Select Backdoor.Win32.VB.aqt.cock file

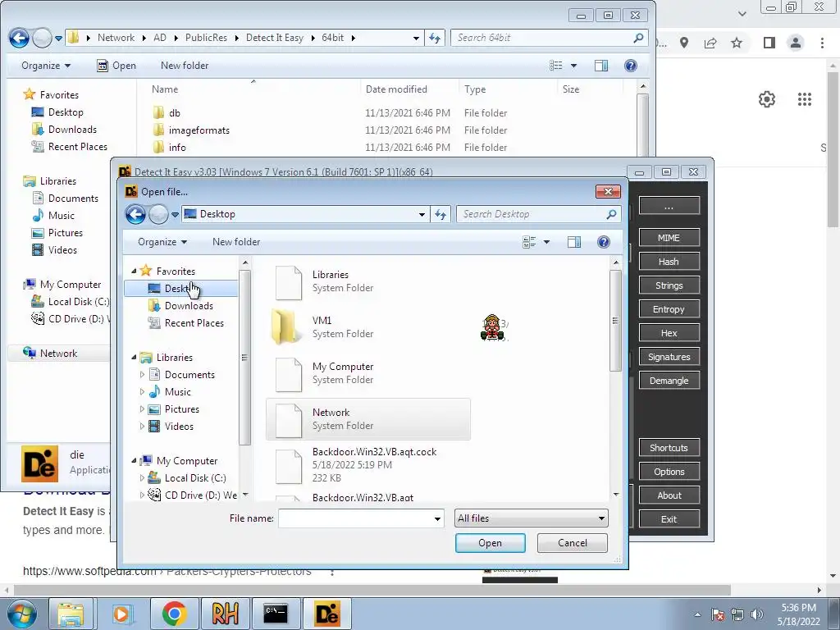coord(368,464)
